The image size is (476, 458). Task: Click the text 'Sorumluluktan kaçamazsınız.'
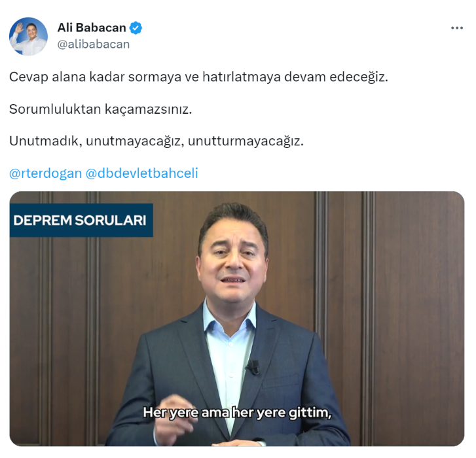(100, 109)
